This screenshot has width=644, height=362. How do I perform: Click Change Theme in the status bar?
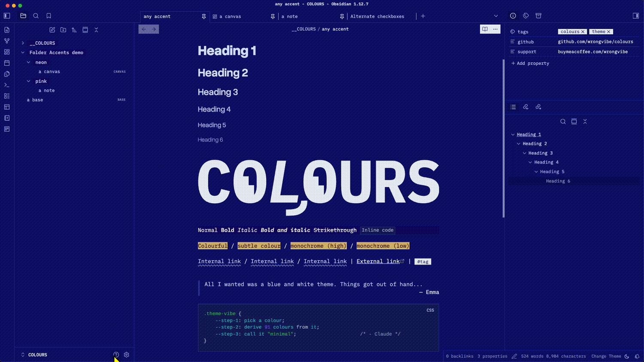(x=606, y=356)
